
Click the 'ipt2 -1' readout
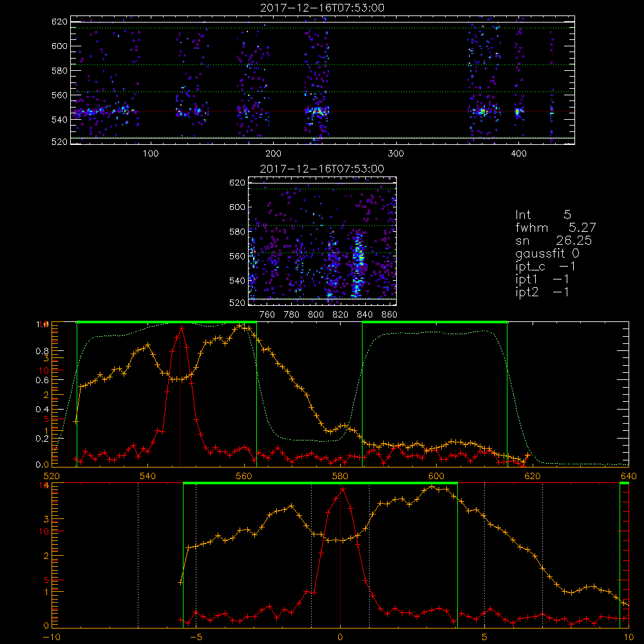tap(542, 292)
